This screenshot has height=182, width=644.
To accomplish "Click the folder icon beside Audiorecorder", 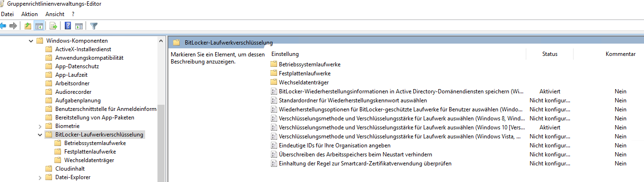I will [49, 92].
